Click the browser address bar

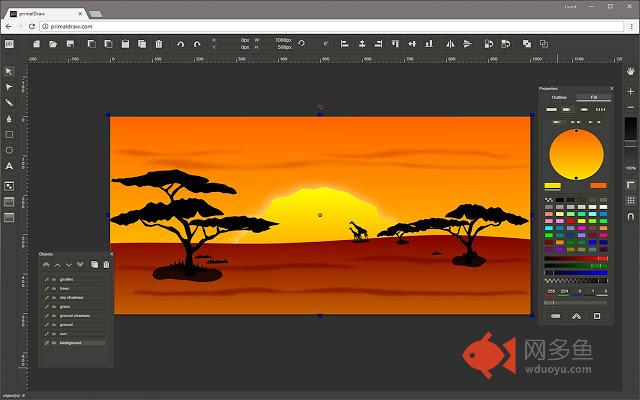pyautogui.click(x=300, y=26)
